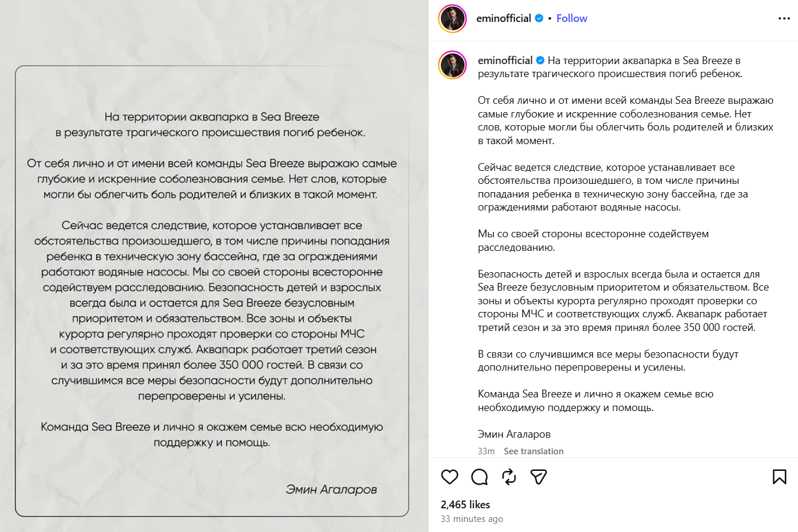The width and height of the screenshot is (798, 532).
Task: Click the Follow link in header
Action: tap(571, 18)
